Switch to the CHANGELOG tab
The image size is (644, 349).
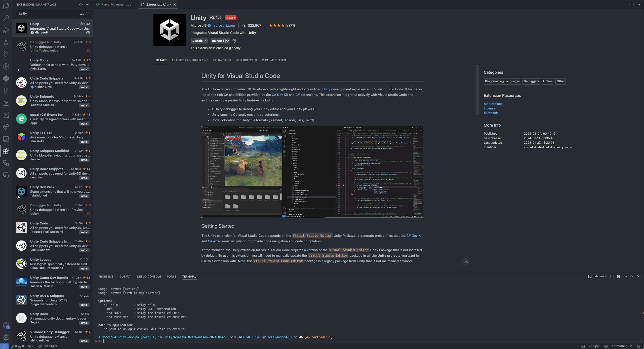[x=222, y=60]
